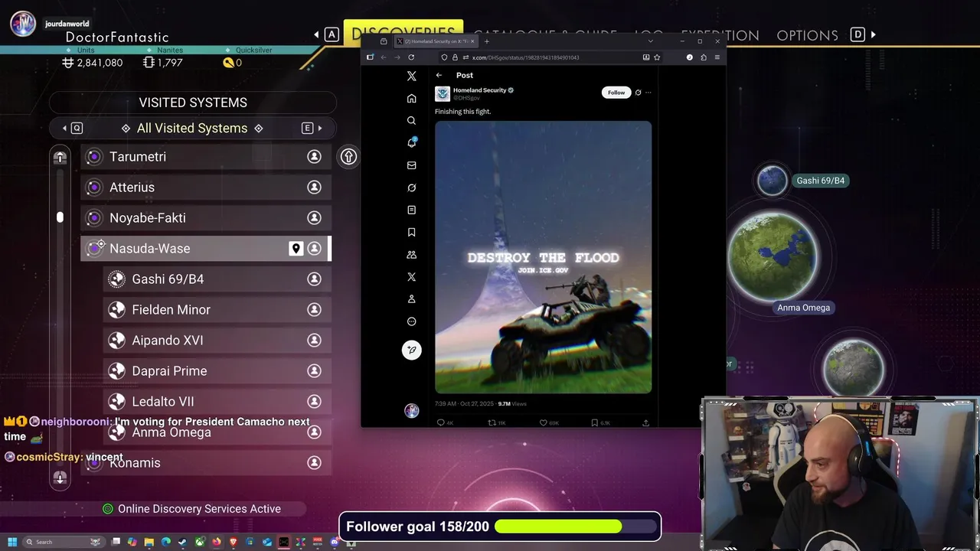Click the Windows Start button
Screen dimensions: 980x551
11,542
